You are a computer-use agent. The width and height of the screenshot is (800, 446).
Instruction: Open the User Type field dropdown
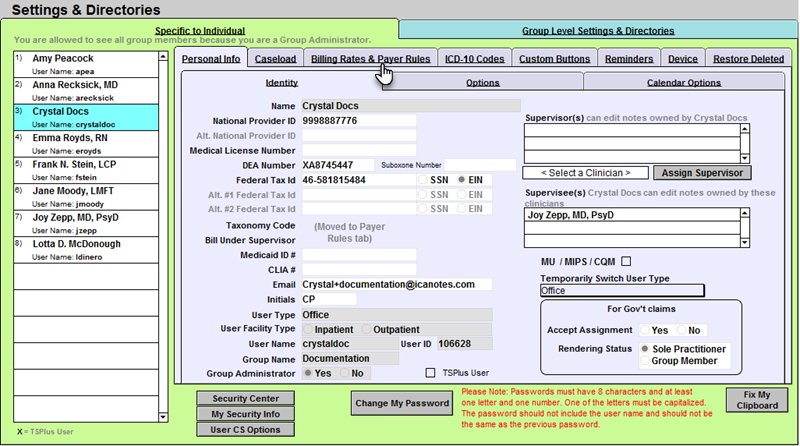click(x=395, y=315)
